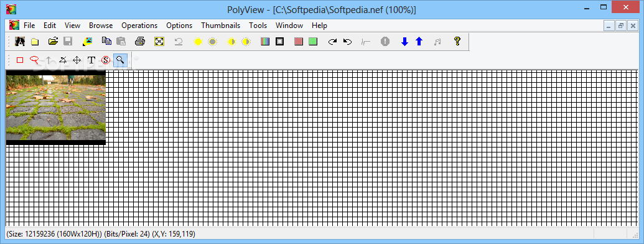This screenshot has width=644, height=244.
Task: Click the cobblestone image preview
Action: 56,108
